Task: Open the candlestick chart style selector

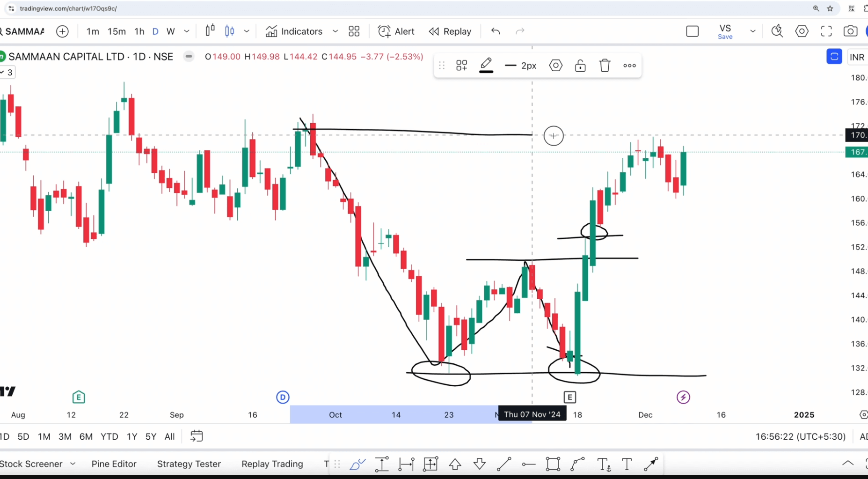Action: pyautogui.click(x=229, y=31)
